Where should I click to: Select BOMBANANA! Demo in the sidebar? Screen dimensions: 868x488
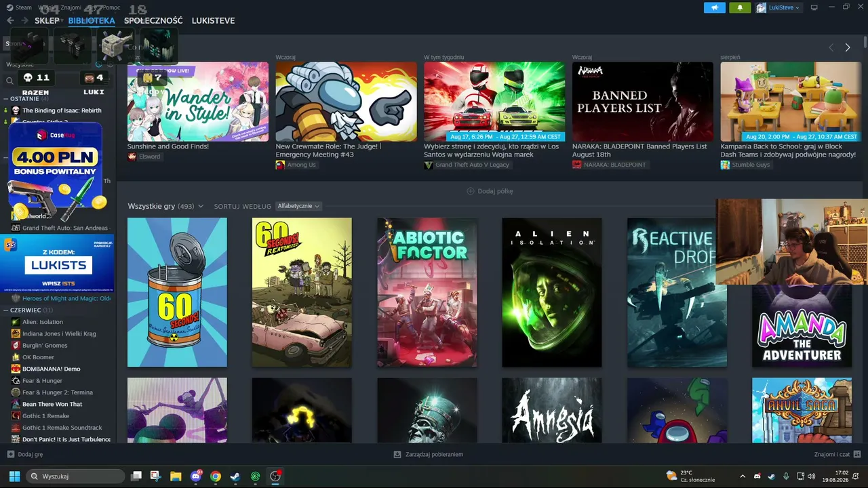[x=52, y=369]
